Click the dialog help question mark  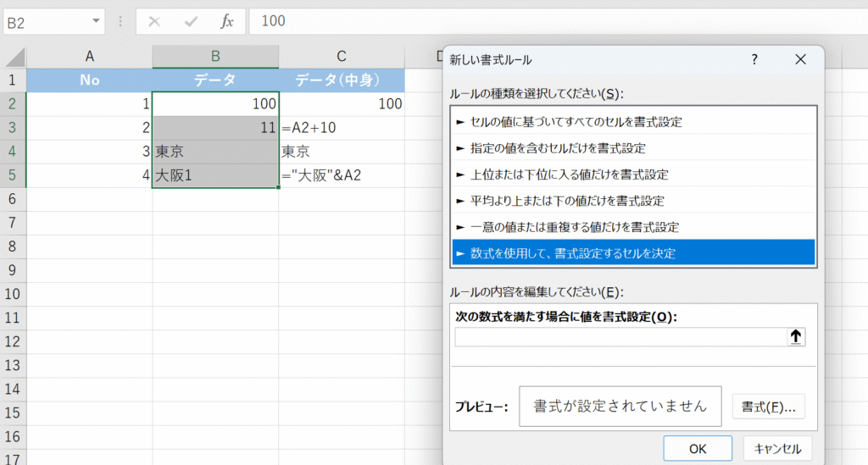coord(754,59)
